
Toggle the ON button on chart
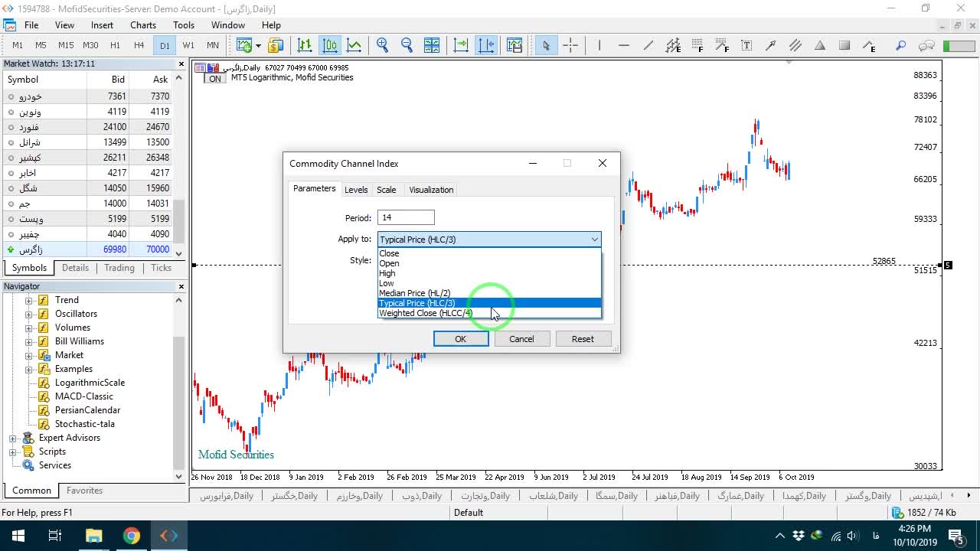point(215,79)
